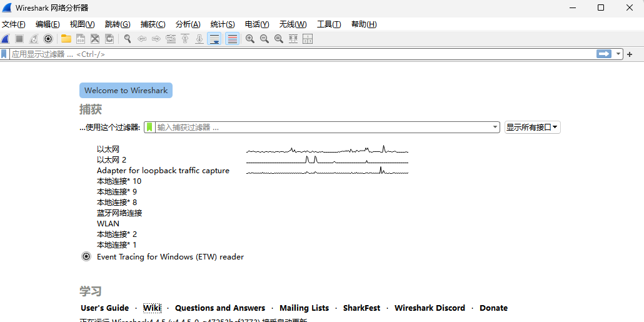Reset text to normal size icon
Screen dimensions: 644x322
tap(279, 39)
